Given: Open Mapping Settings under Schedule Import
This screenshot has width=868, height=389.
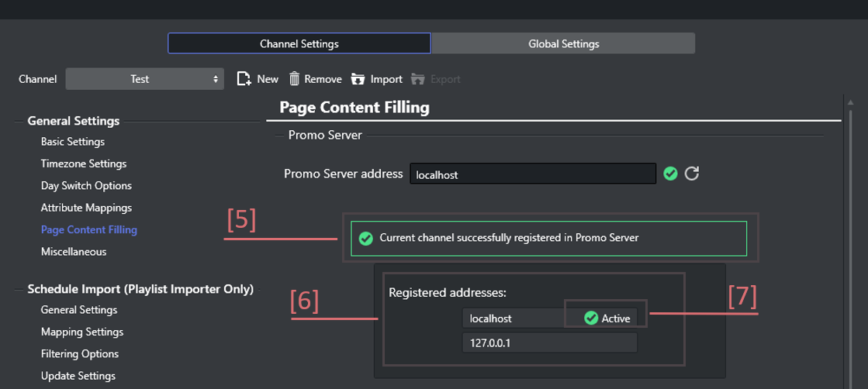Looking at the screenshot, I should [82, 332].
